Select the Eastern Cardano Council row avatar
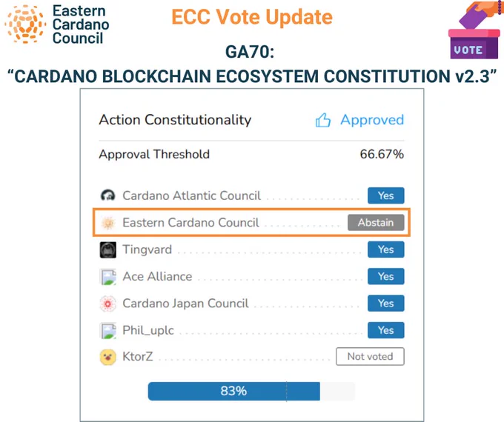Screen dimensions: 504x422 point(108,223)
